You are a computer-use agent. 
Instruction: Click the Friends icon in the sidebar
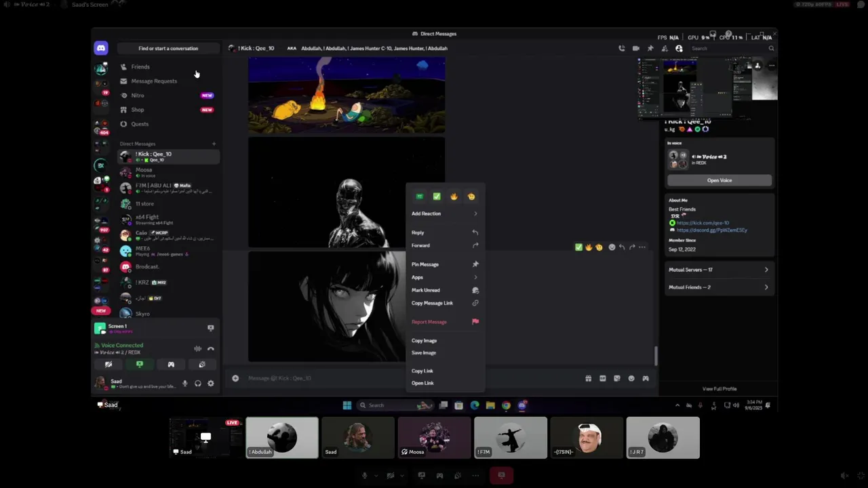(x=123, y=66)
